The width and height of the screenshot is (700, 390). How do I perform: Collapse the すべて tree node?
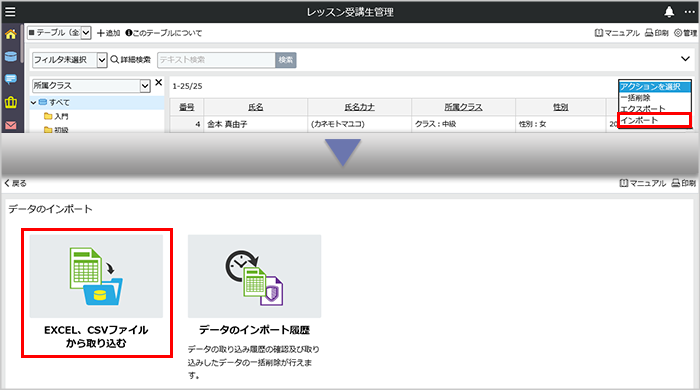coord(33,103)
